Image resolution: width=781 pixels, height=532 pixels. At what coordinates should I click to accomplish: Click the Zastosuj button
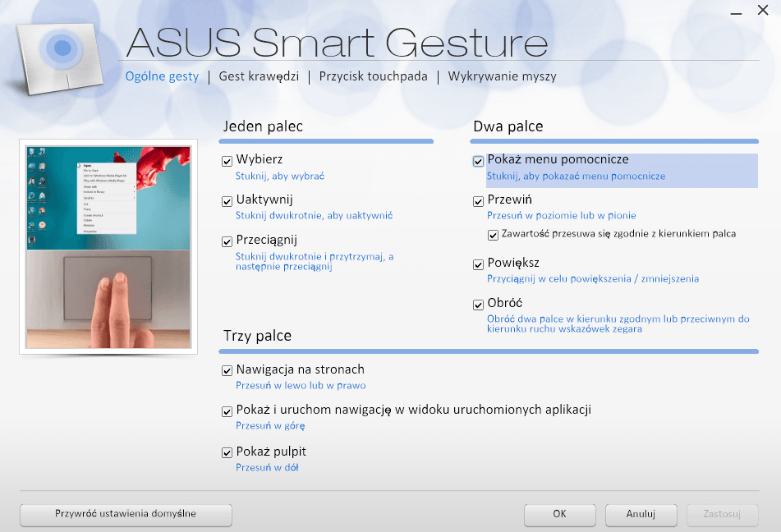(722, 515)
